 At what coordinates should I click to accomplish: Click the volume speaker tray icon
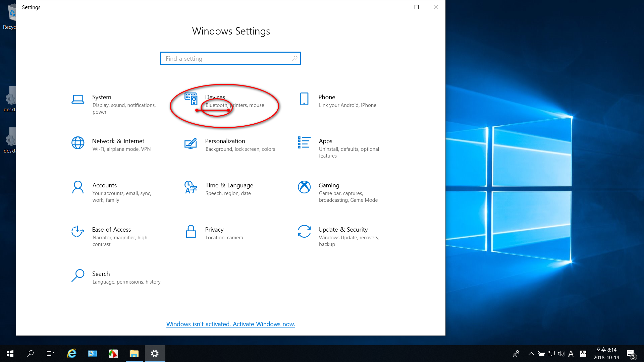click(561, 354)
